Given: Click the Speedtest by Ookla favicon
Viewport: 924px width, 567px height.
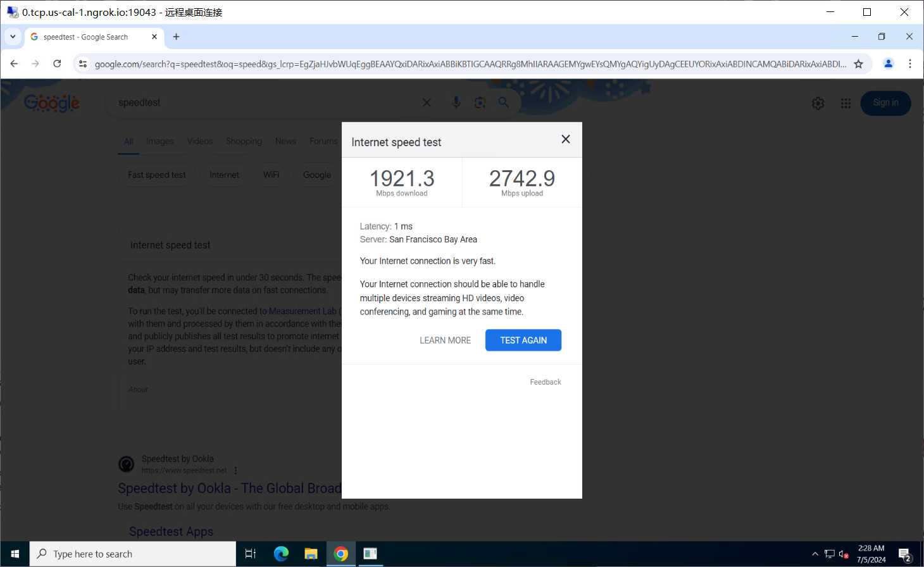Looking at the screenshot, I should coord(127,464).
